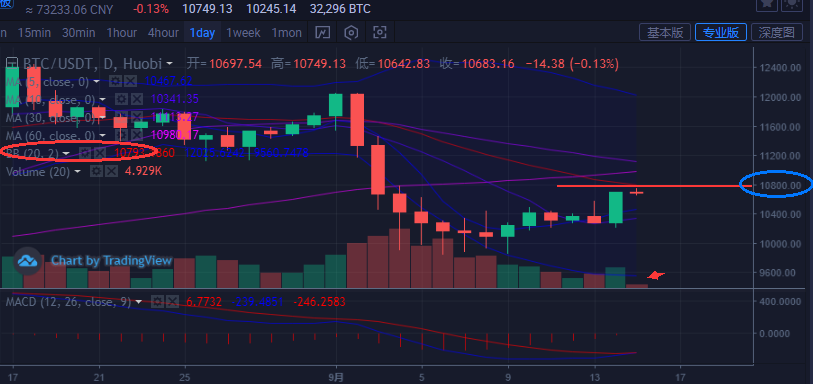Click the 9月 date label on time axis
813x384 pixels.
(337, 377)
